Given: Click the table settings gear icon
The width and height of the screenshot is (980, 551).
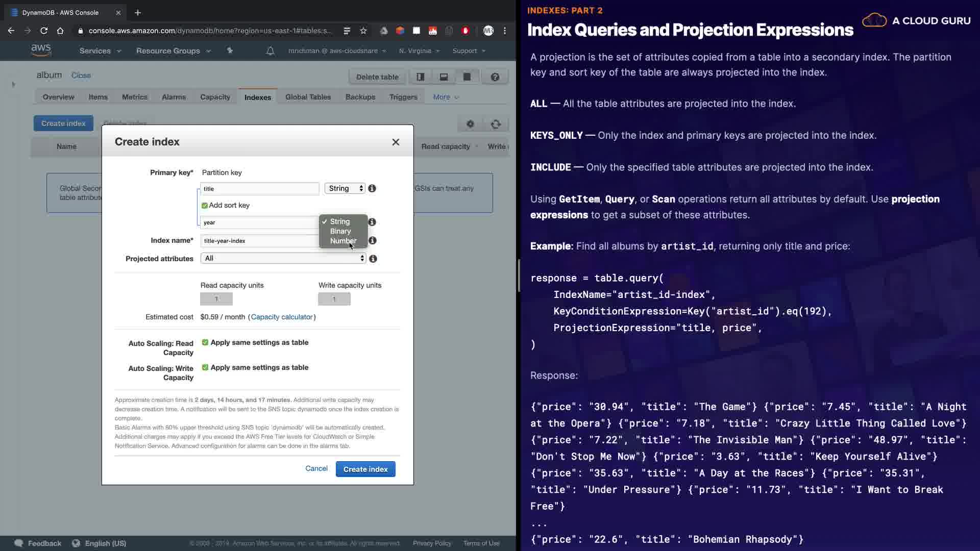Looking at the screenshot, I should point(470,123).
